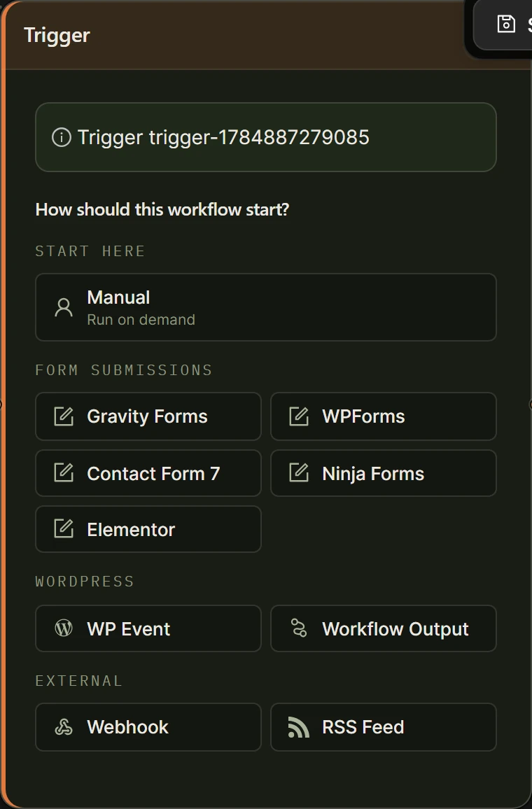Click the edit icon on Ninja Forms
Screen dimensions: 532x809
pos(299,473)
